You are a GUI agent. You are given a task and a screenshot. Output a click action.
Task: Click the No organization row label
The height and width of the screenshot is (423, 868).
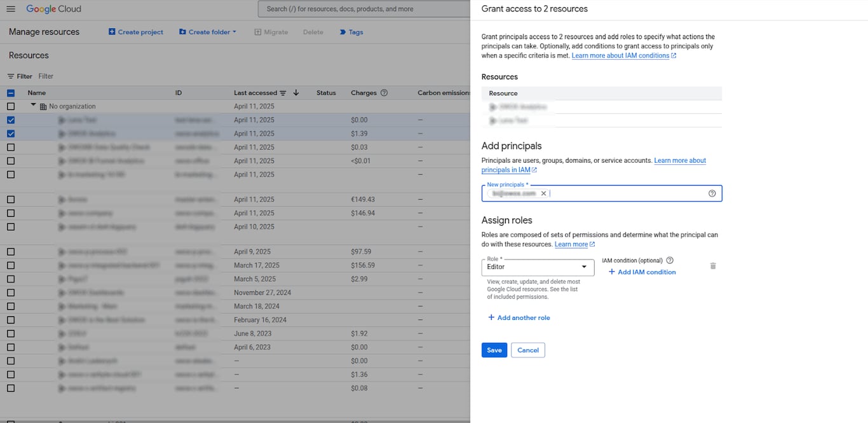(72, 107)
